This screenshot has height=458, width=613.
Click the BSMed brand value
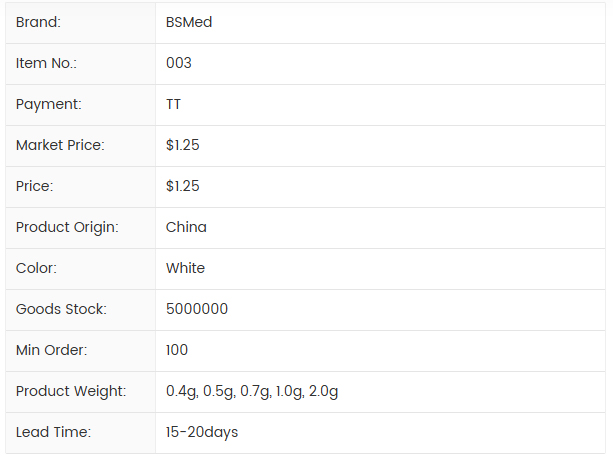coord(189,22)
